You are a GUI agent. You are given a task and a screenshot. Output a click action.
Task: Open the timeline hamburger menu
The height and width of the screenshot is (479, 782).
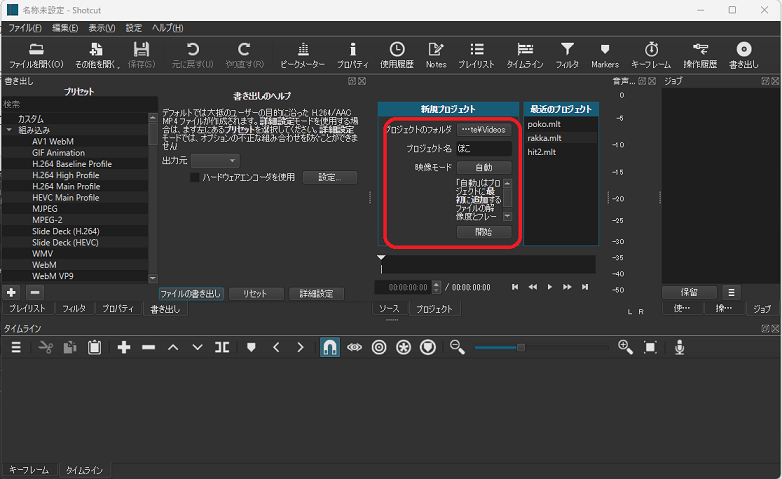coord(16,347)
